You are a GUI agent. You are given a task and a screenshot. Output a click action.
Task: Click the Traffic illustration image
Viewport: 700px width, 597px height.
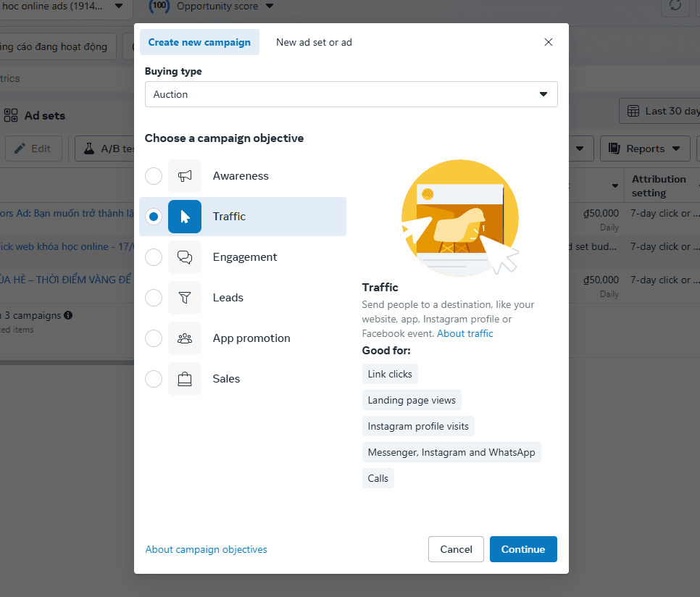pos(460,217)
